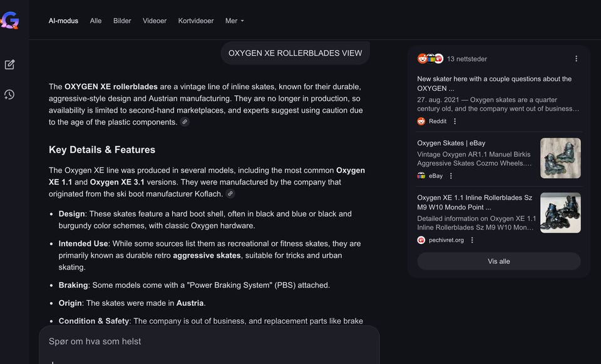Click the 'Intended Use' bullet label
The image size is (601, 364).
83,243
